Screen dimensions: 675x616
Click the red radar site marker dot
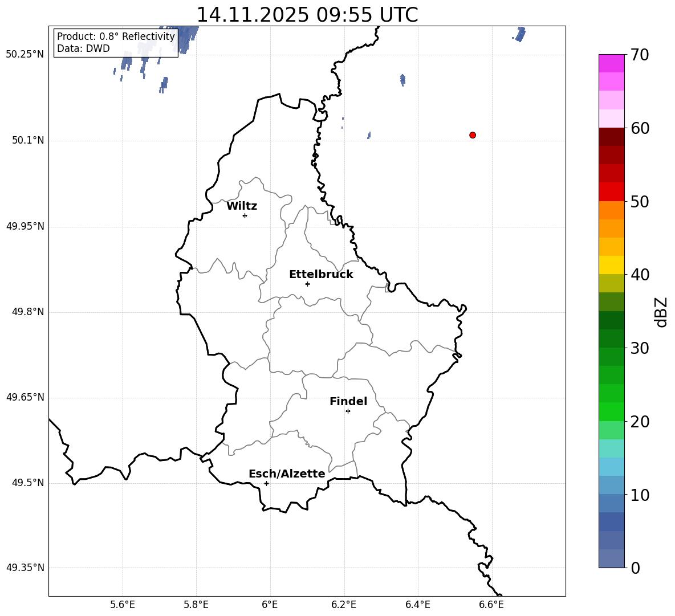pyautogui.click(x=473, y=135)
